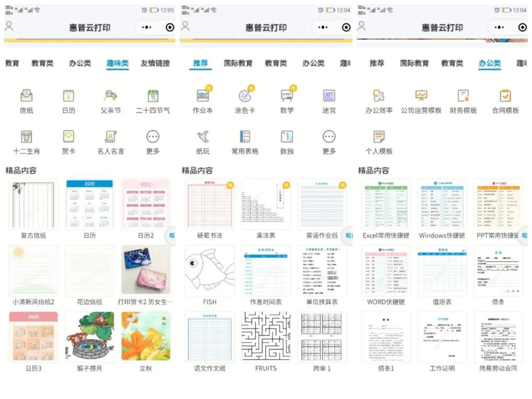Open the FRUITS maze thumbnail

266,337
